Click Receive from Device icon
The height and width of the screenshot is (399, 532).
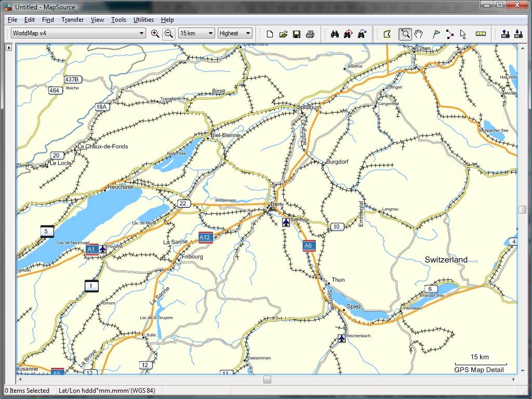(518, 34)
